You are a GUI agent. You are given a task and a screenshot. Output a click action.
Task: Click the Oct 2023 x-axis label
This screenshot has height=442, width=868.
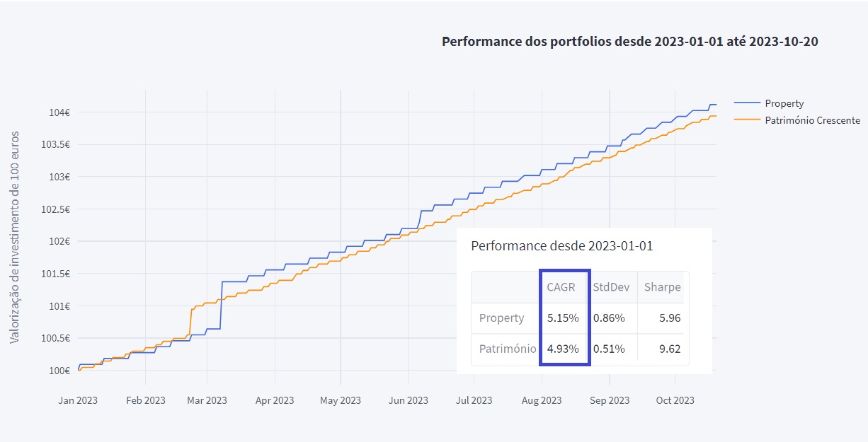pyautogui.click(x=675, y=400)
